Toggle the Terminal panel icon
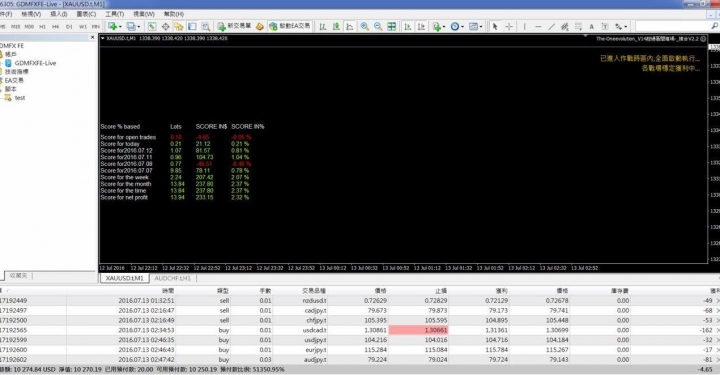This screenshot has width=720, height=375. tap(192, 27)
